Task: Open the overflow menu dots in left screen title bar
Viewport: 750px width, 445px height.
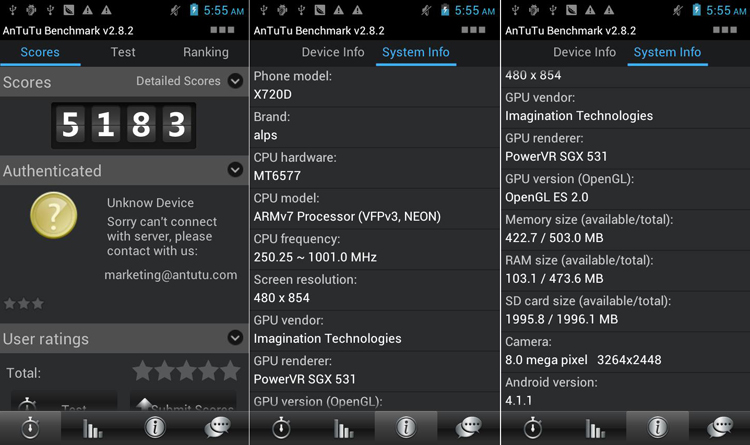Action: (222, 30)
